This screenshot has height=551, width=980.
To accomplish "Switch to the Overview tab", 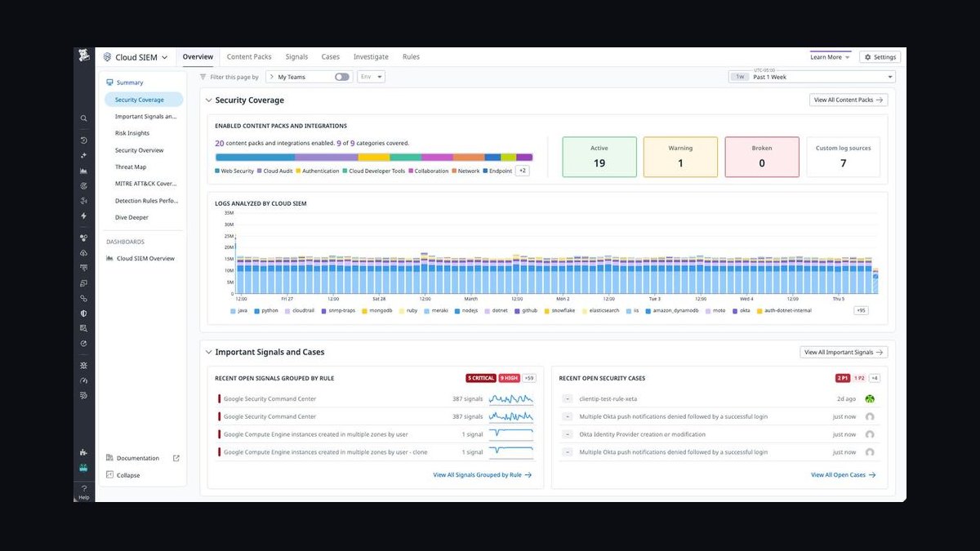I will click(x=198, y=57).
